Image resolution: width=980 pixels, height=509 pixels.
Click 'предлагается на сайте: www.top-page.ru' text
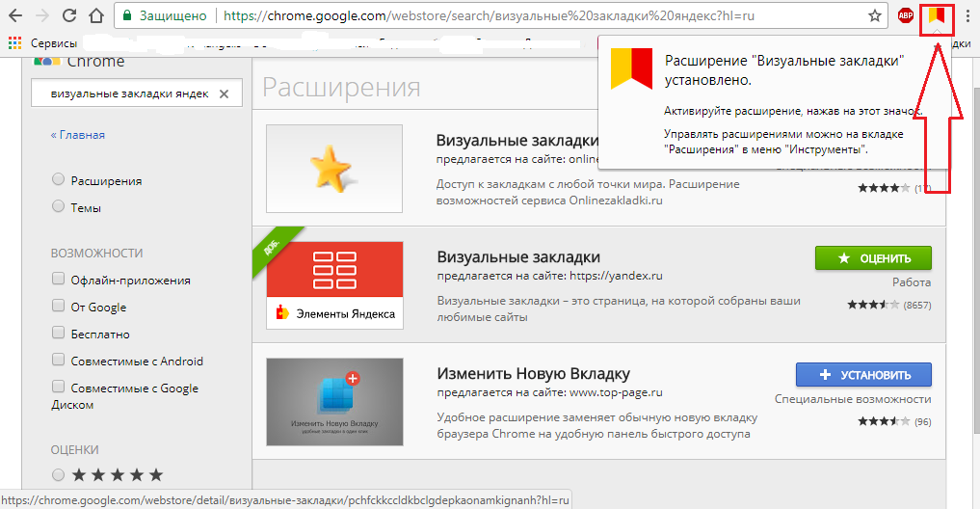coord(549,392)
